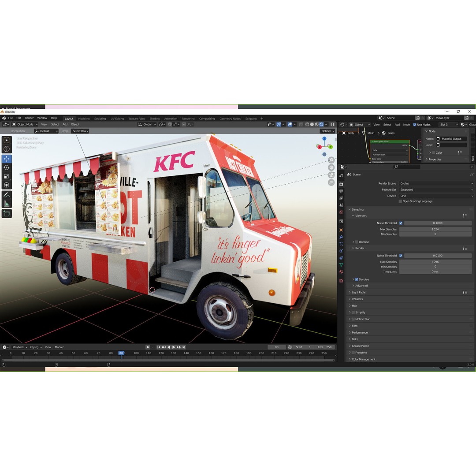
Task: Enable the Freestyle checkbox
Action: click(353, 353)
